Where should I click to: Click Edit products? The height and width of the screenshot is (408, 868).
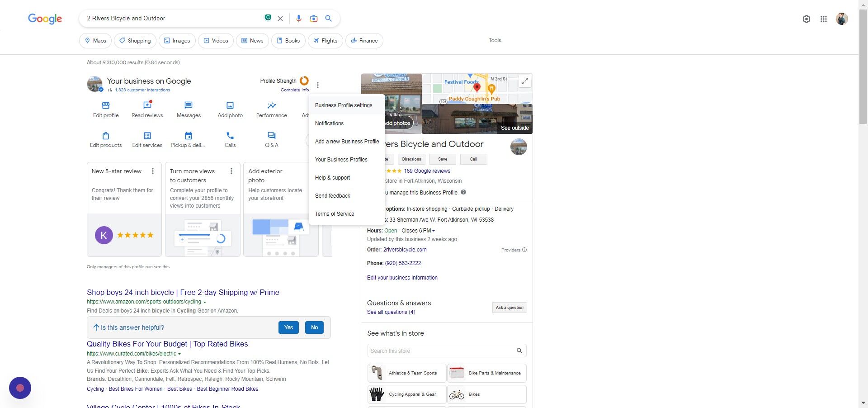[x=106, y=140]
